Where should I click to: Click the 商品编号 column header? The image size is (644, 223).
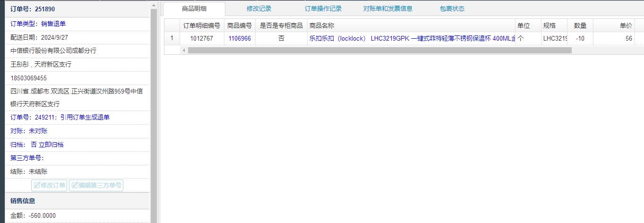[x=240, y=26]
